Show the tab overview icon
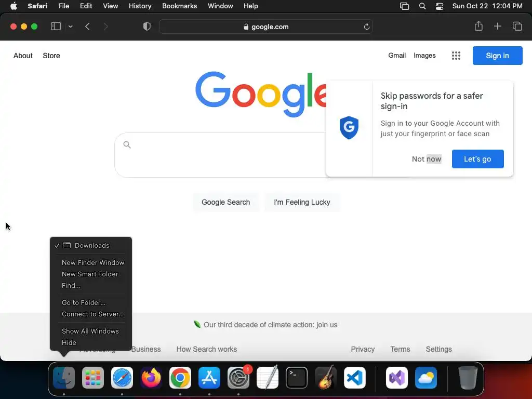The height and width of the screenshot is (399, 532). (517, 26)
